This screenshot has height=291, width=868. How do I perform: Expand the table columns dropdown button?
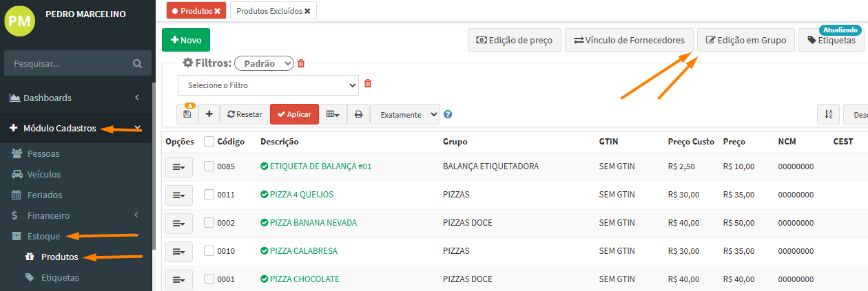(333, 114)
